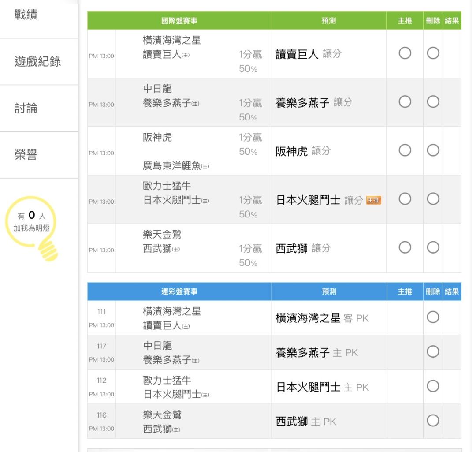Switch to the 討論 sidebar tab

26,108
